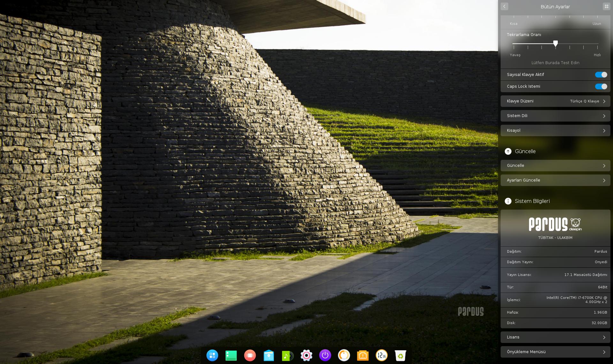Toggle Caps Lock İstemi switch
The image size is (613, 364).
(x=601, y=86)
